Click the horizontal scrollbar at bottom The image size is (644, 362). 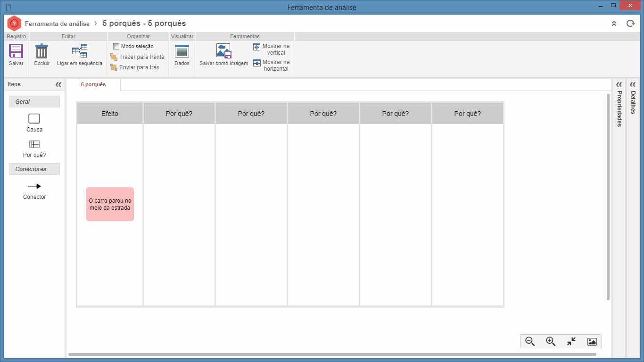pyautogui.click(x=332, y=354)
